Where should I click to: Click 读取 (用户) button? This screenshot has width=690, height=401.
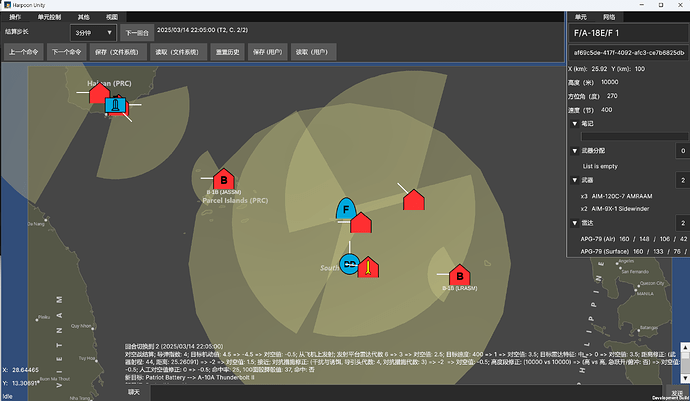(312, 52)
